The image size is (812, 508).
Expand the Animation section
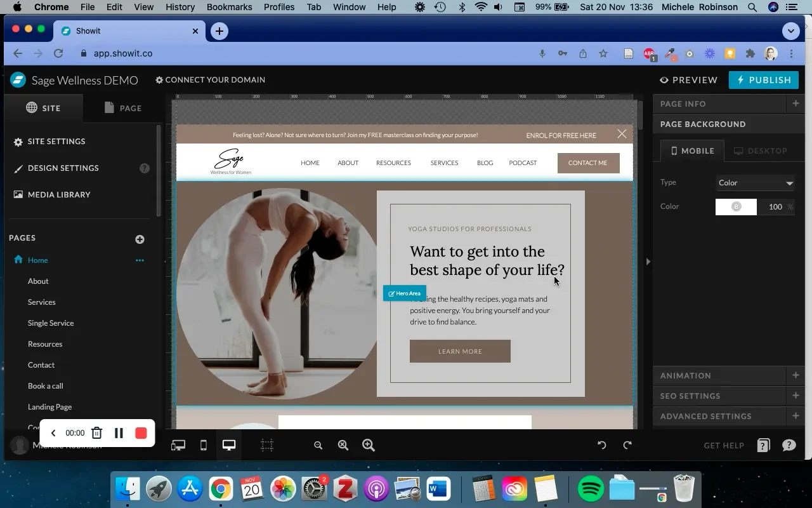[x=796, y=375]
